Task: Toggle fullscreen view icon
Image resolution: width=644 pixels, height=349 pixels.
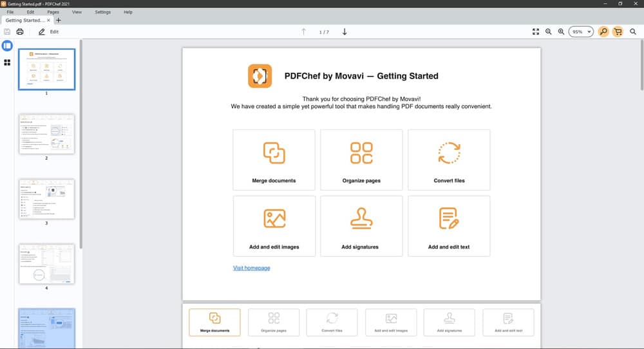Action: point(536,32)
